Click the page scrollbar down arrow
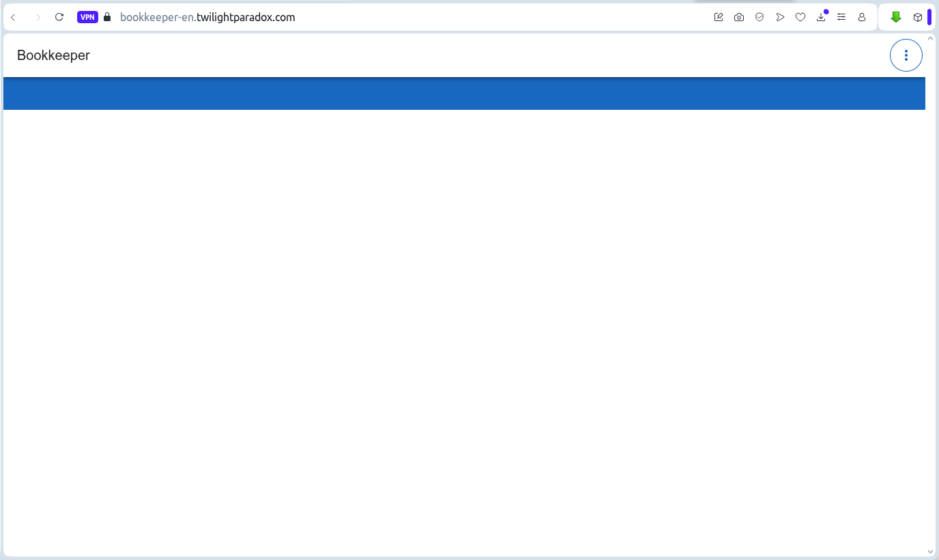Image resolution: width=939 pixels, height=560 pixels. tap(930, 551)
